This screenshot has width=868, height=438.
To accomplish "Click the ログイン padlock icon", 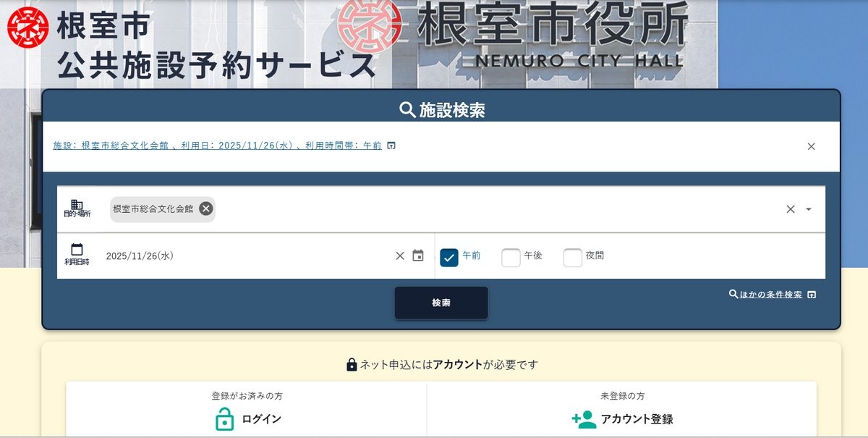I will click(x=225, y=419).
